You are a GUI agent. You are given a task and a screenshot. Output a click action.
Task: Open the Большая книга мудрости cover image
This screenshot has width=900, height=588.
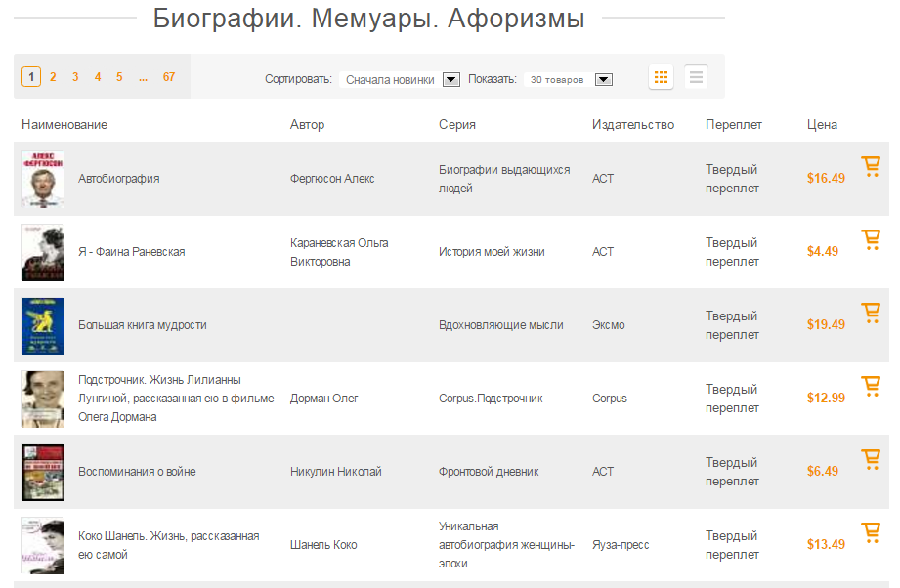point(43,326)
